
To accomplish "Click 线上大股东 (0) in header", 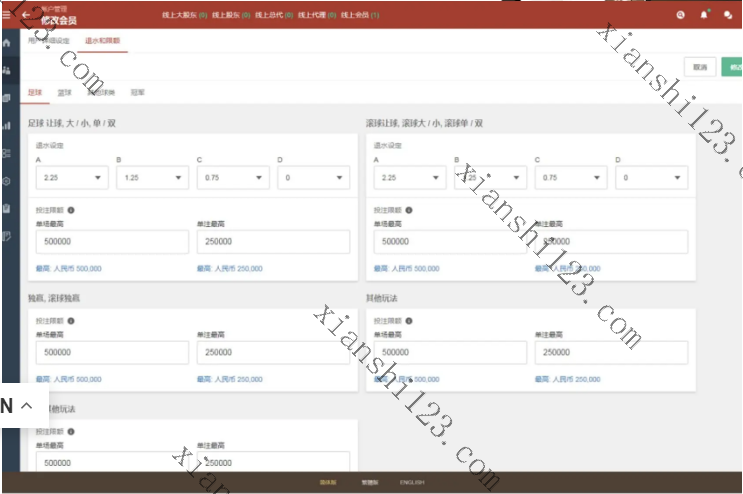I will (x=185, y=15).
